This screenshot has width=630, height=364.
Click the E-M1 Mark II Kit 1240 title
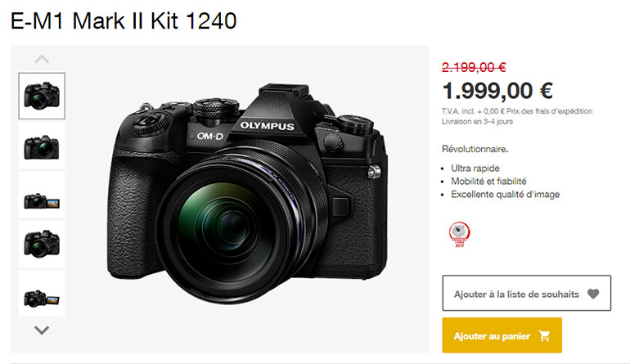pyautogui.click(x=124, y=21)
